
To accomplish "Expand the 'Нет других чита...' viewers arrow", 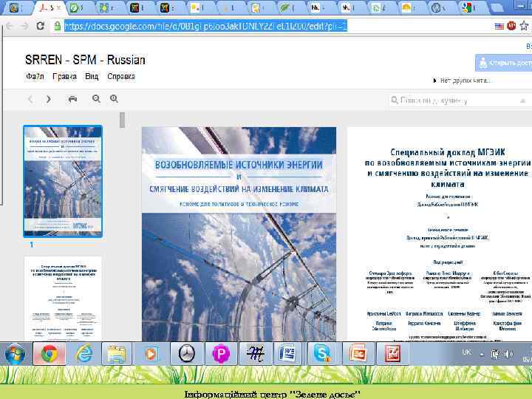I will pos(434,81).
